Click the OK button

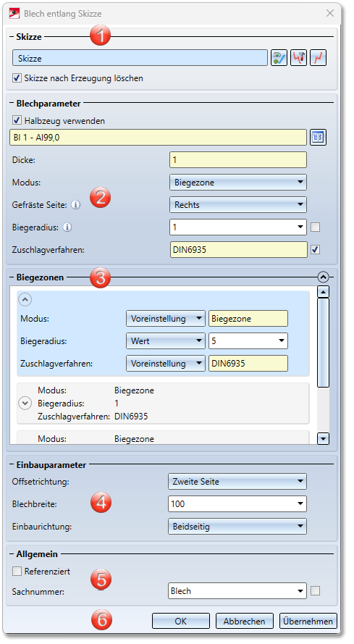click(x=181, y=621)
